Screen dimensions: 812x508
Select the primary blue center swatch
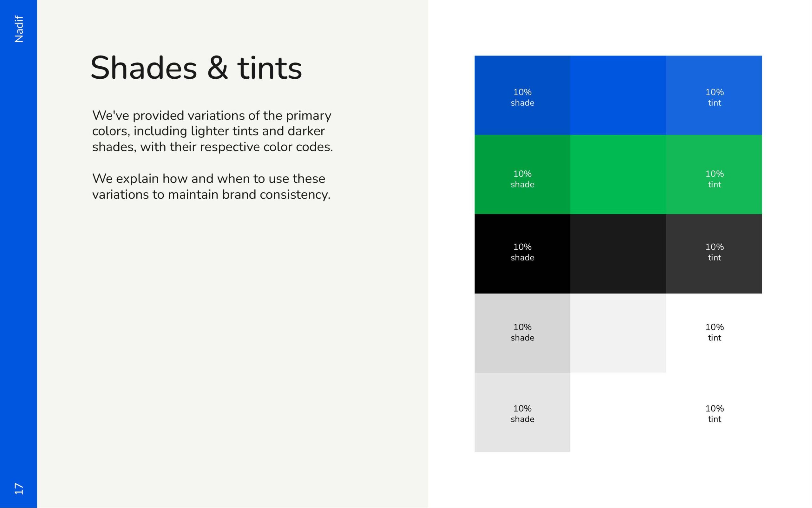coord(618,96)
